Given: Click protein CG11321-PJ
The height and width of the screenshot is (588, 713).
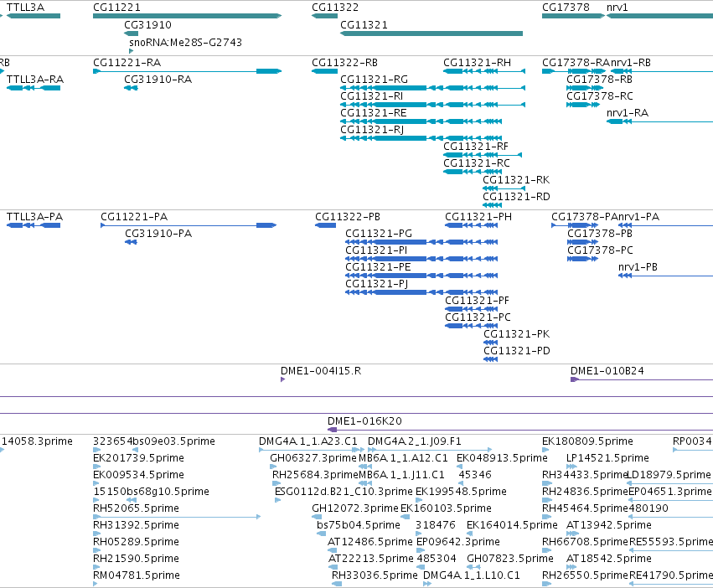Looking at the screenshot, I should point(376,284).
